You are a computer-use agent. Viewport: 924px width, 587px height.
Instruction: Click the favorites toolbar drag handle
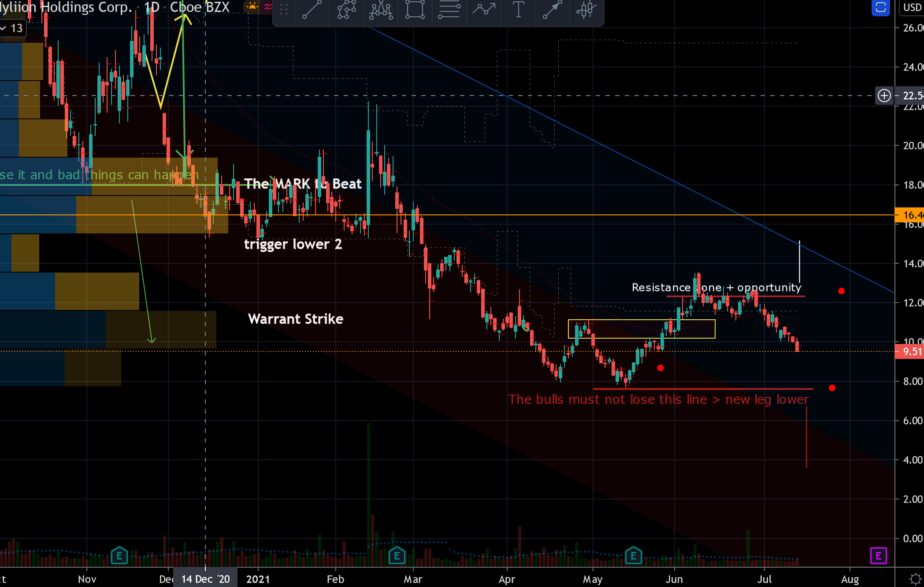[284, 10]
